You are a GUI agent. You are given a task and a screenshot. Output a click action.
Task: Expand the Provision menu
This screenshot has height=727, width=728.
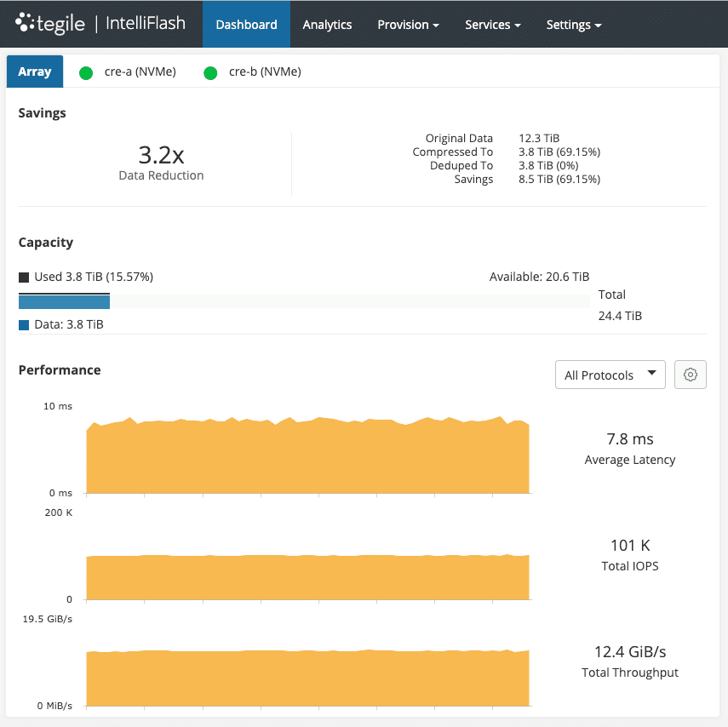(x=408, y=25)
